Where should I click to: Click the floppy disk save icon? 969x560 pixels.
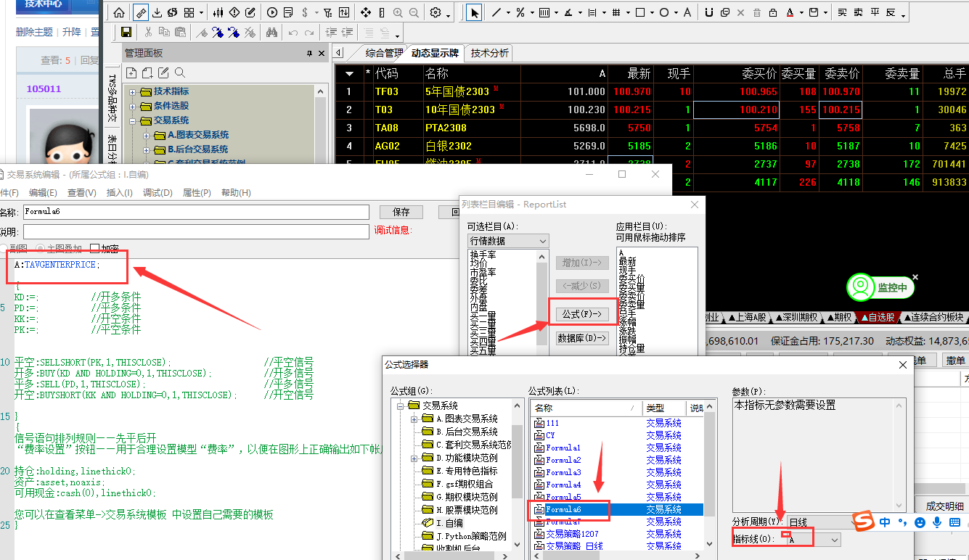(x=126, y=32)
